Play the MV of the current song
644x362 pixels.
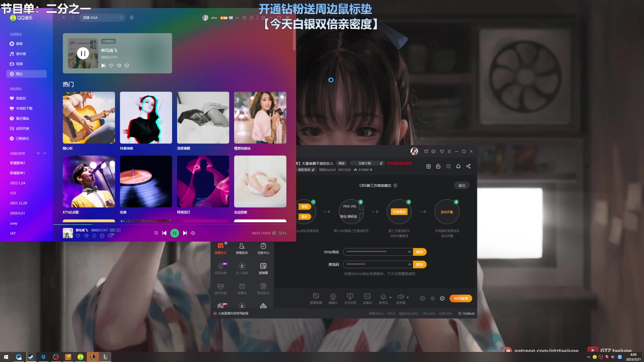click(x=118, y=230)
